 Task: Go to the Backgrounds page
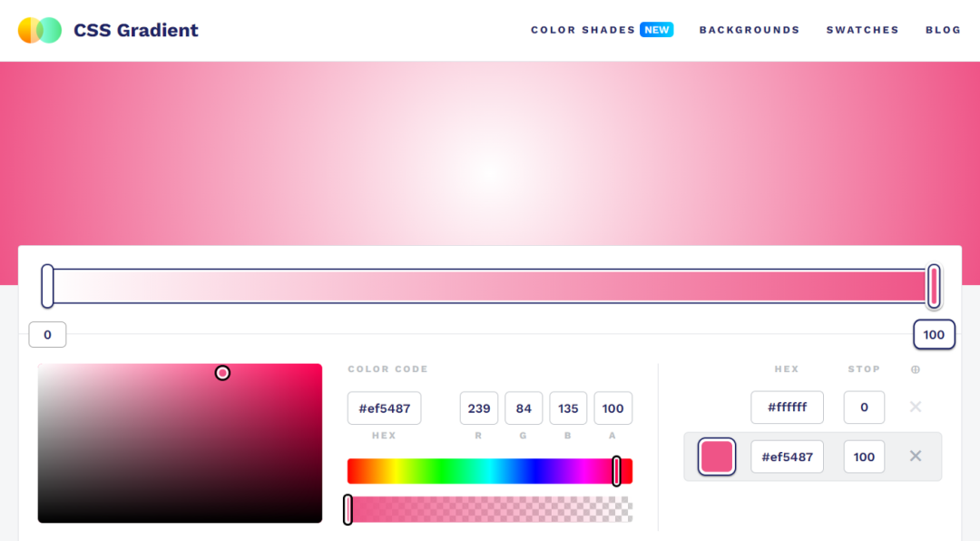point(750,30)
